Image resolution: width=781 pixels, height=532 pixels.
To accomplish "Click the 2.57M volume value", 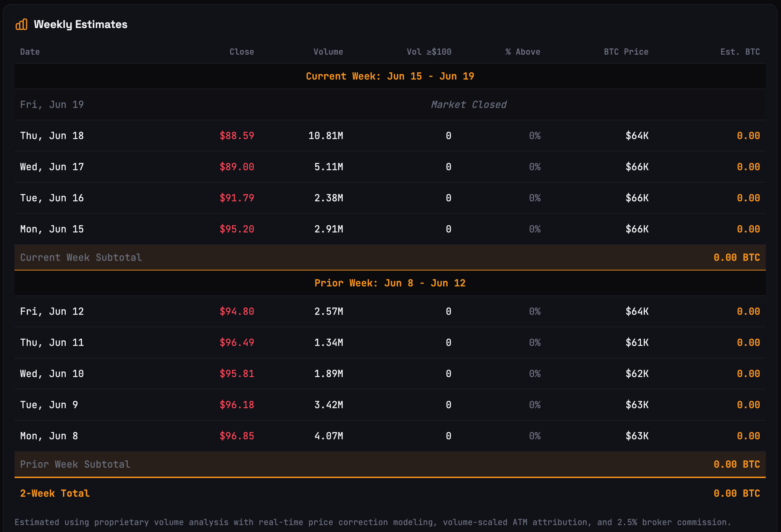I will tap(329, 311).
